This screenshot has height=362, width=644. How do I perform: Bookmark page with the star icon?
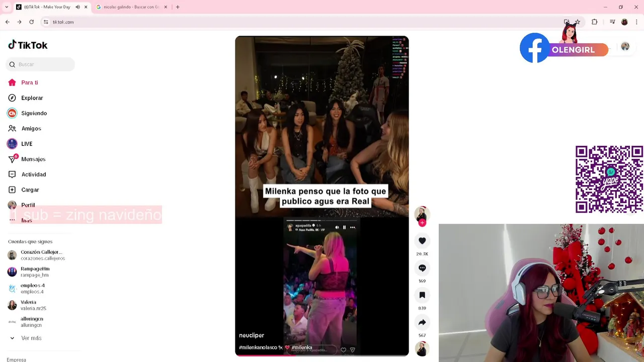pyautogui.click(x=578, y=22)
